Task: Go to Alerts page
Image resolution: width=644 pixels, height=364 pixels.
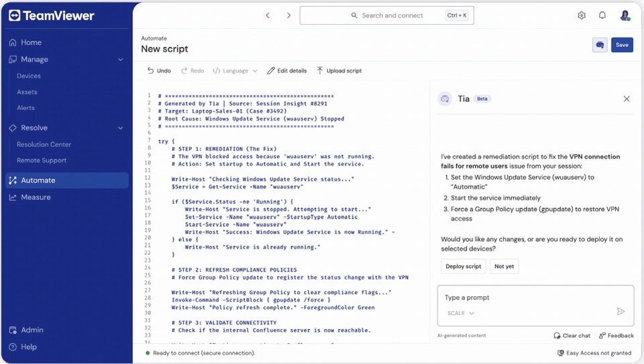Action: [26, 107]
